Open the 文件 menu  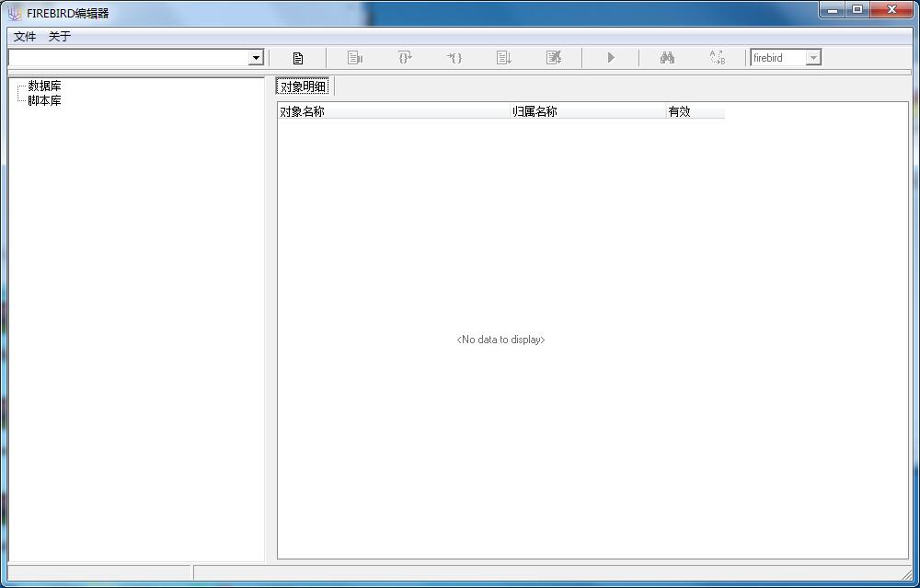[25, 37]
